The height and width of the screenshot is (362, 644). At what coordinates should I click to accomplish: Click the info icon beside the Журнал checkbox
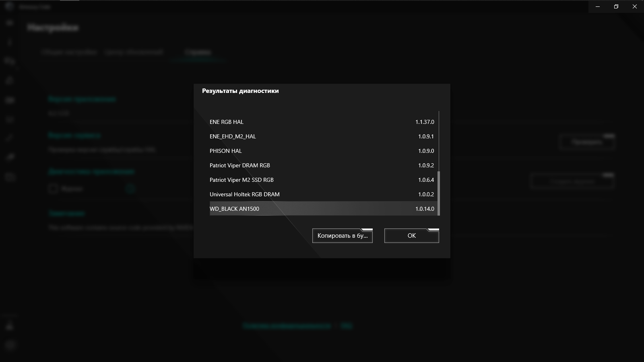pyautogui.click(x=130, y=188)
